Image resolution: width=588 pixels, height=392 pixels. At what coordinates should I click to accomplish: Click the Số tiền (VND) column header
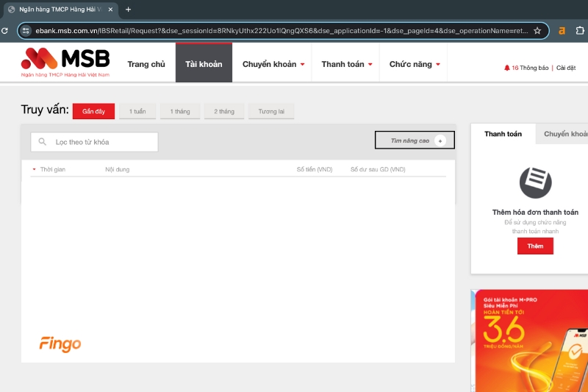(x=315, y=170)
